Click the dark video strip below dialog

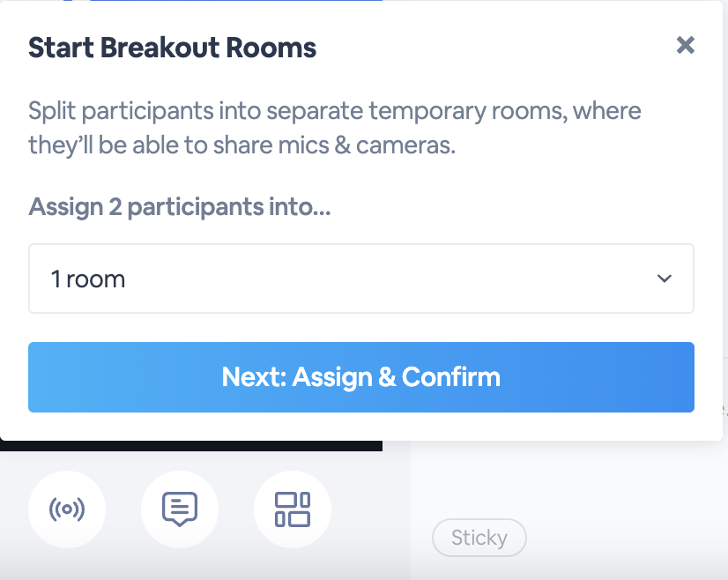(x=191, y=446)
